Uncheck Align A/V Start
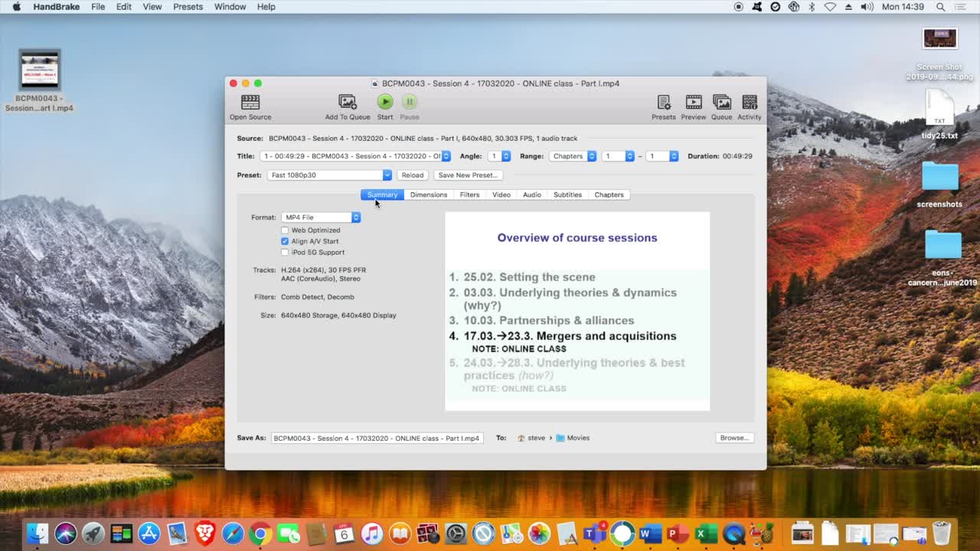This screenshot has height=551, width=980. click(285, 241)
